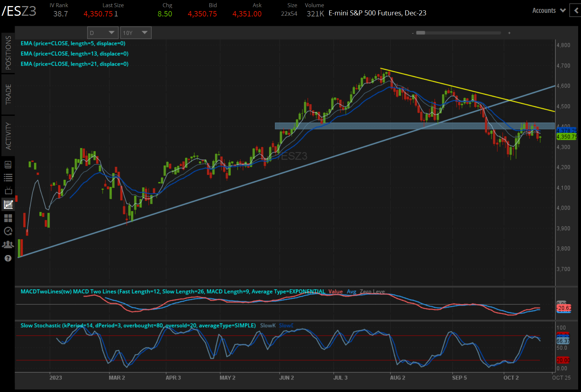
Task: Click the MACD value tag -20.62
Action: [x=564, y=308]
